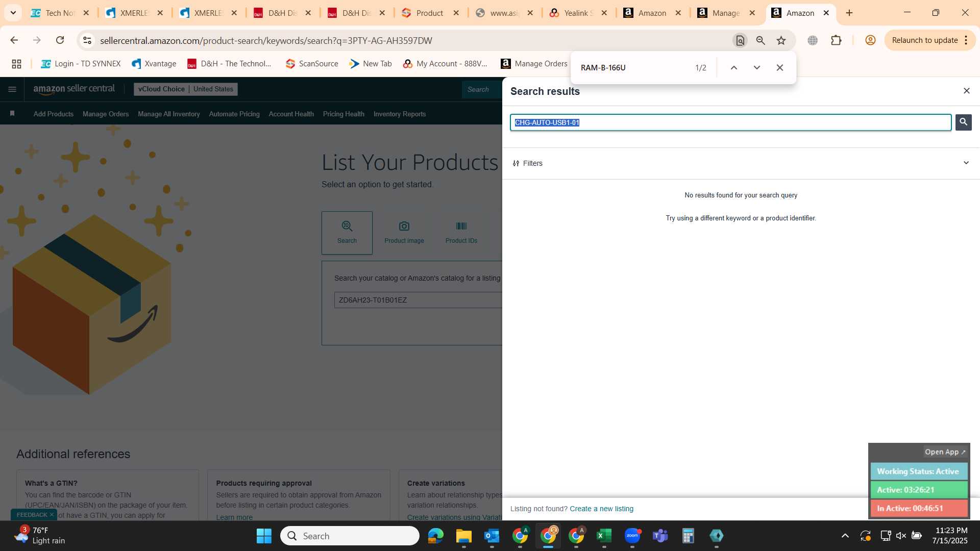Image resolution: width=980 pixels, height=551 pixels.
Task: Select the CHG-AUTO-USB1-01 search field
Action: (x=730, y=122)
